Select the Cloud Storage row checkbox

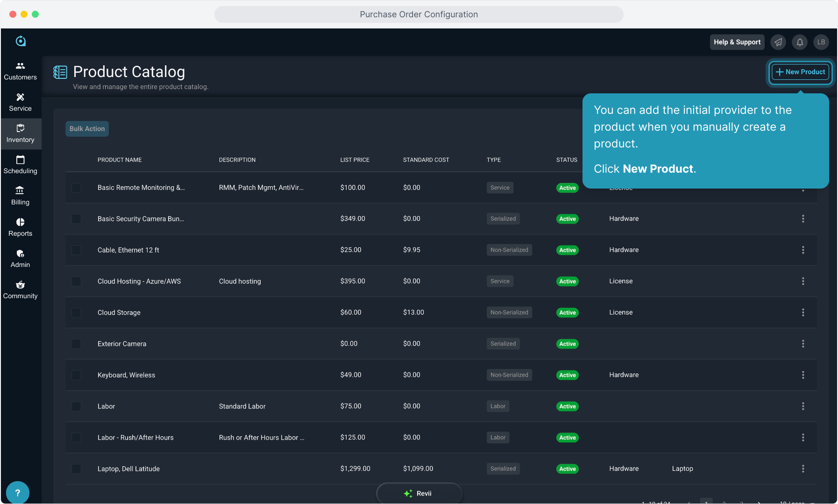coord(76,313)
